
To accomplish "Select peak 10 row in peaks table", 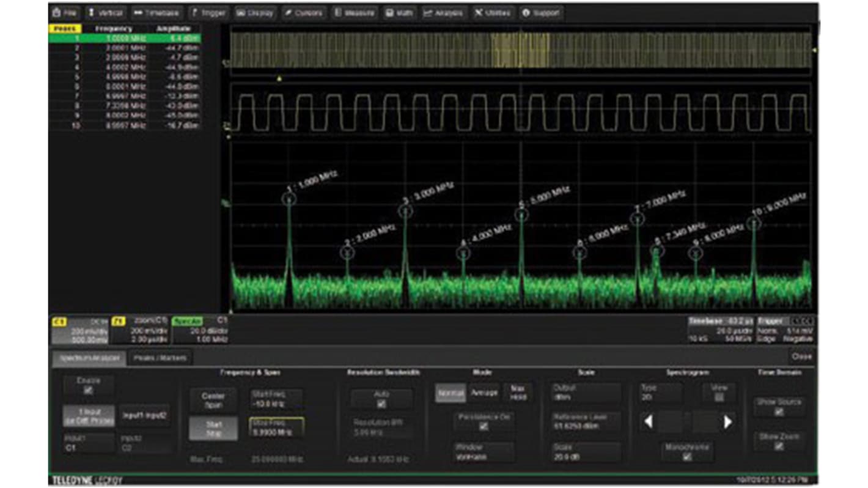I will (x=125, y=125).
